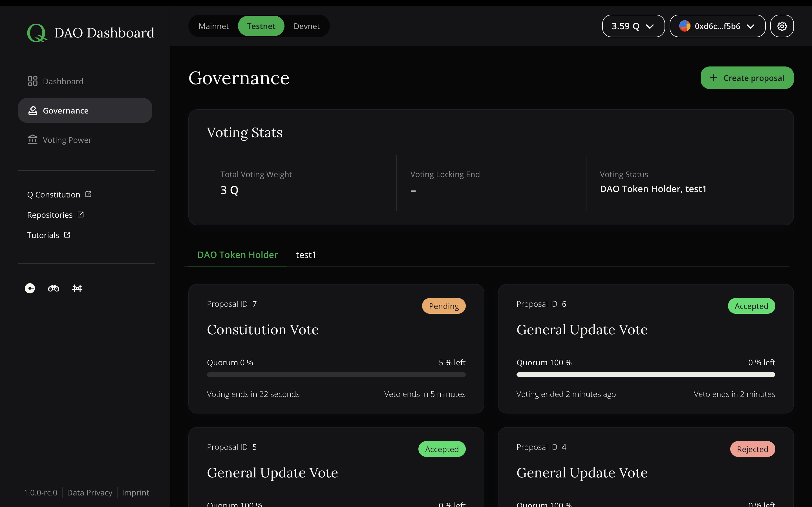Click the Q logo icon
The width and height of the screenshot is (812, 507).
click(x=37, y=33)
